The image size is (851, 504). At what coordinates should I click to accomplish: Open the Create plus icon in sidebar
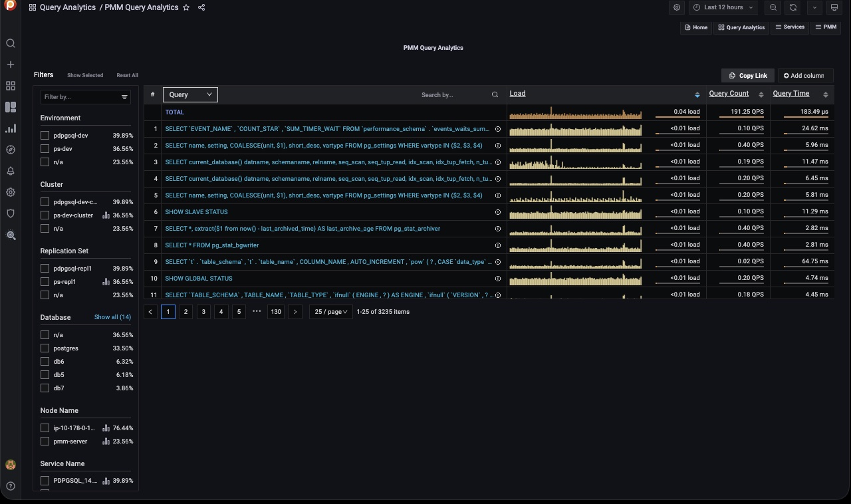[11, 64]
